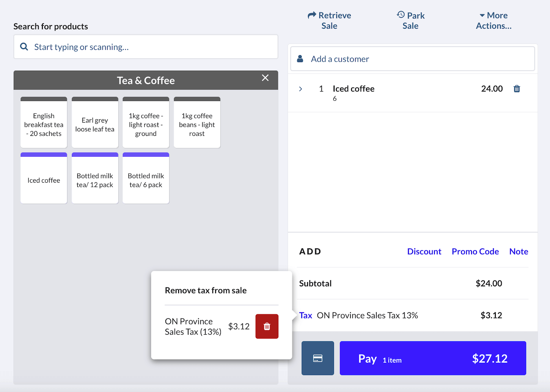Screen dimensions: 550x392
Task: Choose Bottled milk tea 12 pack tile
Action: point(95,180)
